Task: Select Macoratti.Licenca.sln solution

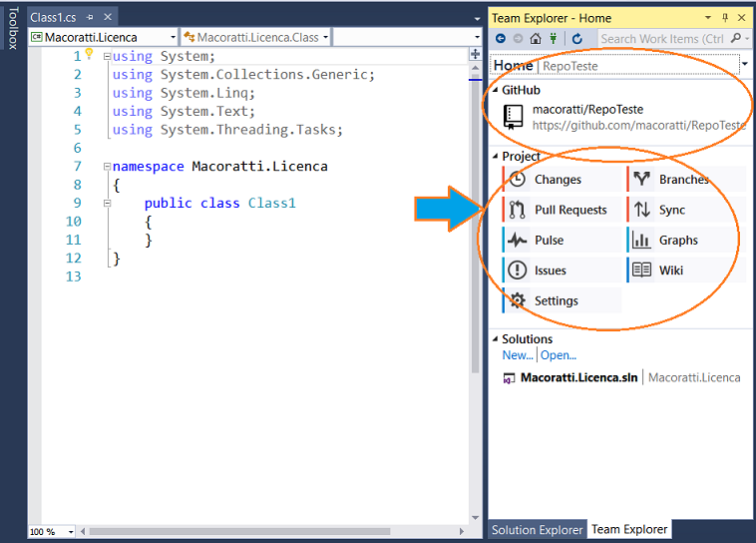Action: coord(579,377)
